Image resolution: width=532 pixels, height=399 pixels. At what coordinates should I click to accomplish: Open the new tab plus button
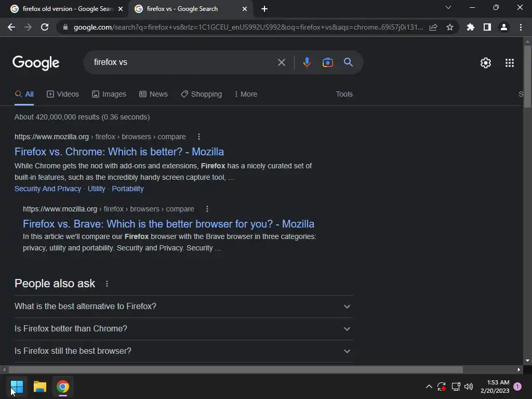tap(264, 9)
